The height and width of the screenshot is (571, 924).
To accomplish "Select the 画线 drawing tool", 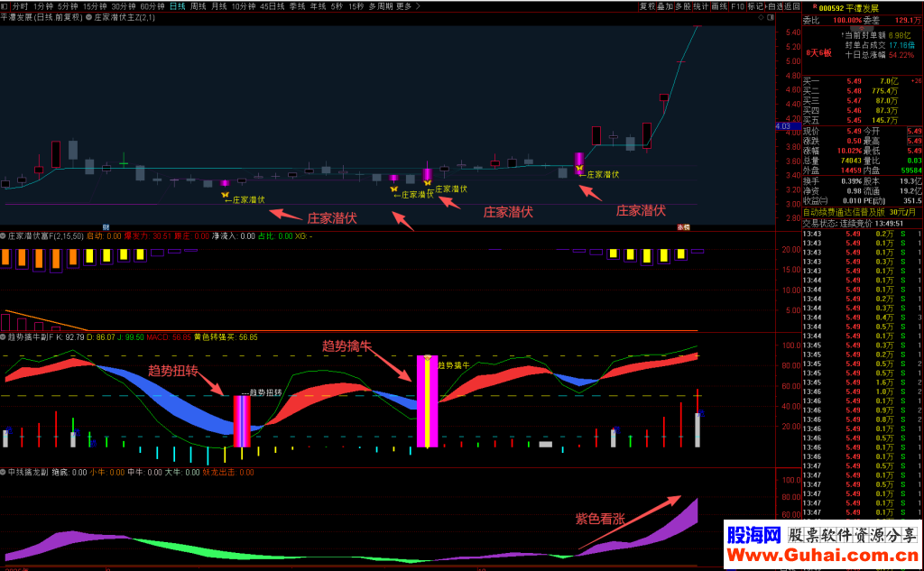I will (x=719, y=5).
